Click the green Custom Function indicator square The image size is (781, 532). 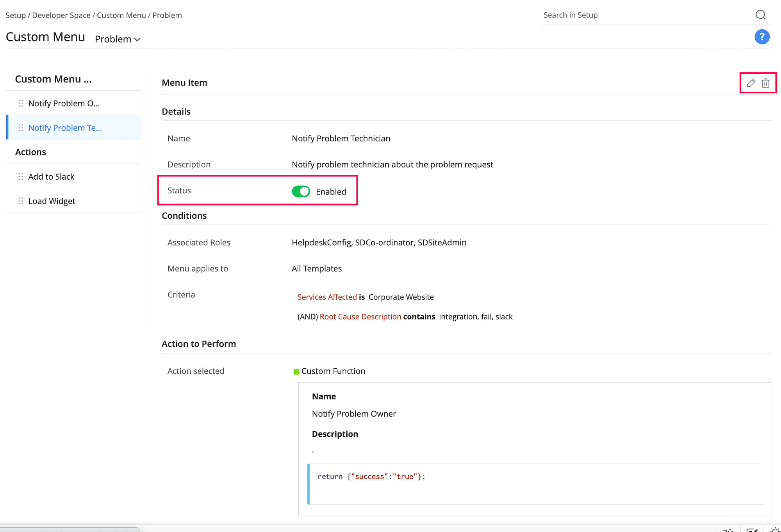click(x=296, y=371)
